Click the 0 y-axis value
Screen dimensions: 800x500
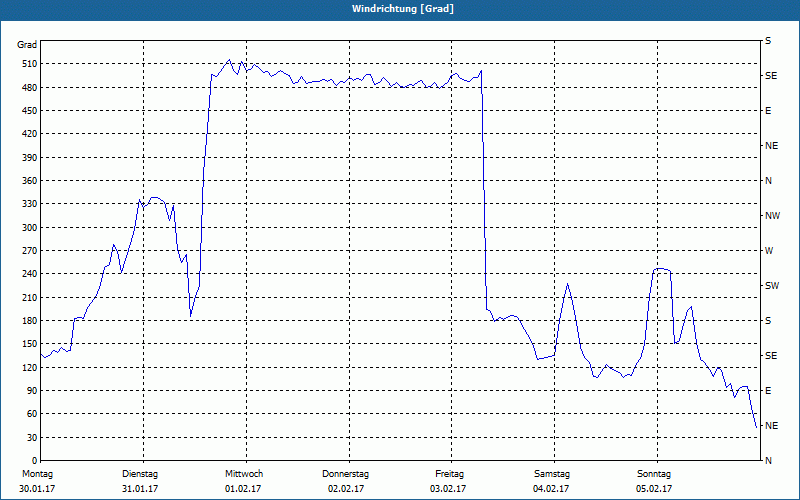[x=34, y=460]
